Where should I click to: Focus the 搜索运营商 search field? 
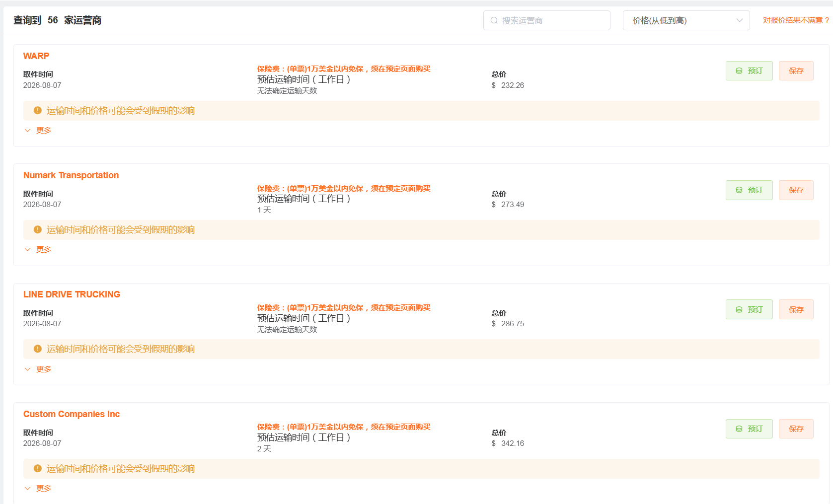click(x=546, y=20)
